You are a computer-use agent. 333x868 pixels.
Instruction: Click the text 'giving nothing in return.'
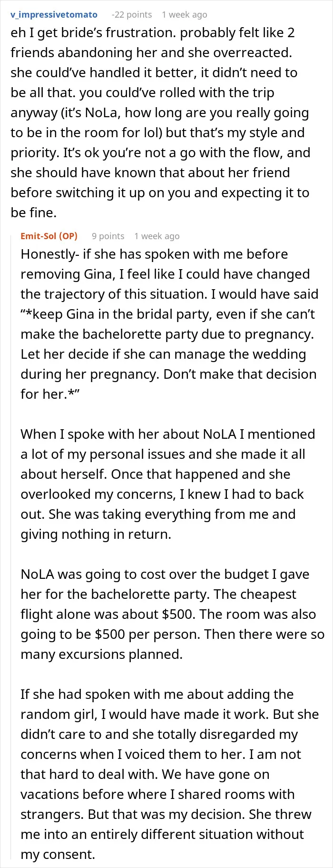96,535
